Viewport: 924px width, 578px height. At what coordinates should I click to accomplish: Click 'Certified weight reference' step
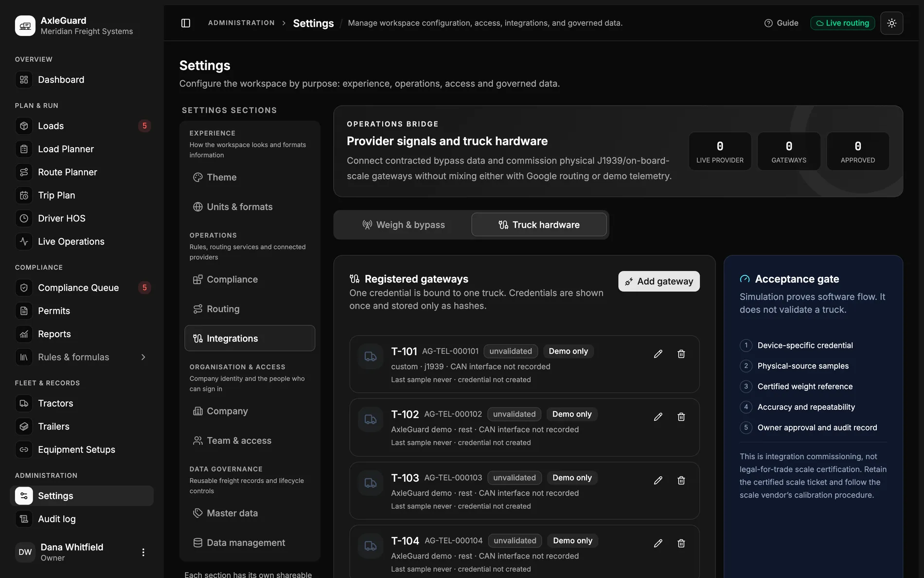(x=805, y=386)
